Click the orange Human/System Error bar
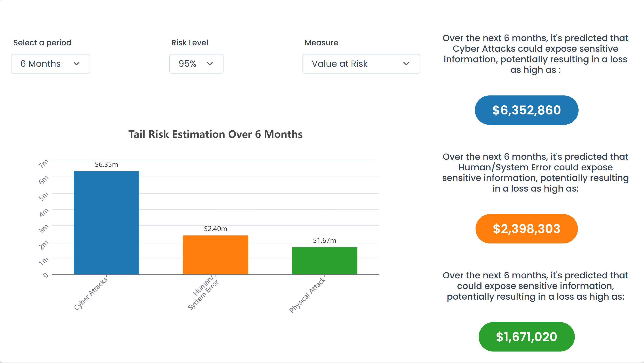Viewport: 644px width, 363px height. click(x=215, y=255)
